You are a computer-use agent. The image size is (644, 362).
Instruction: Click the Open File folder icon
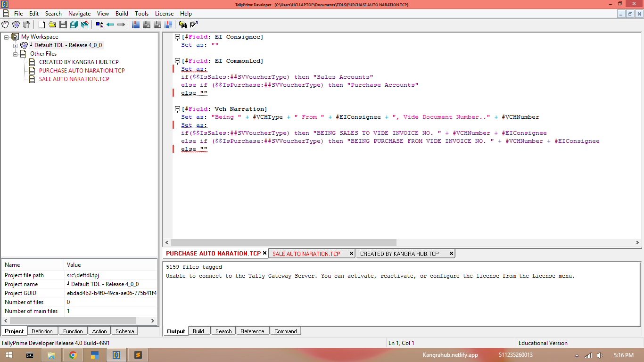52,25
